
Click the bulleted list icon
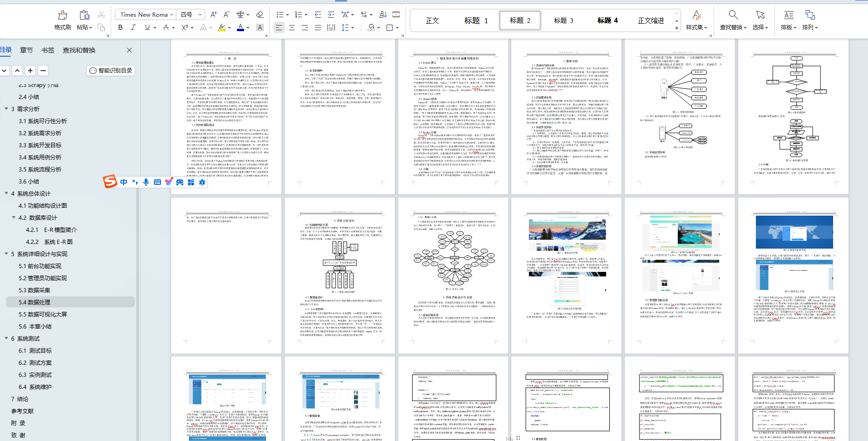(280, 14)
